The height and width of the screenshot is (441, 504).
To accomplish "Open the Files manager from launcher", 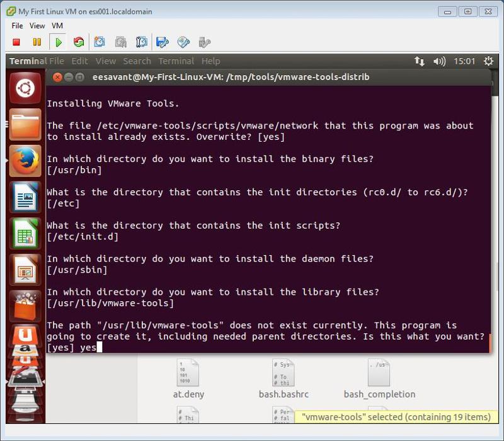I will 25,124.
